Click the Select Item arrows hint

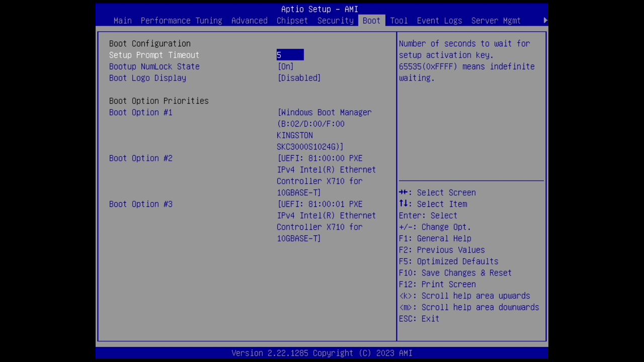coord(433,204)
